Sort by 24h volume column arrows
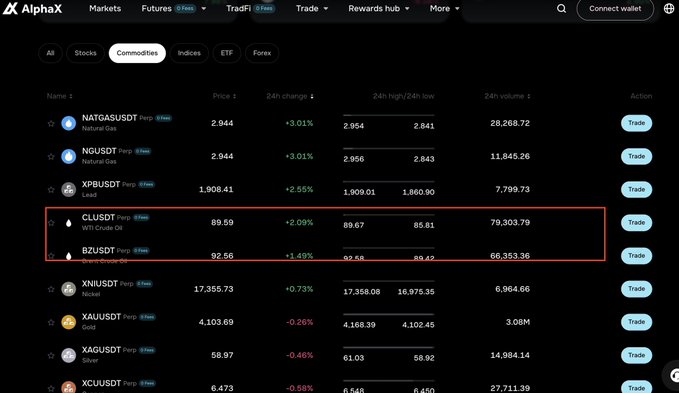 coord(528,96)
